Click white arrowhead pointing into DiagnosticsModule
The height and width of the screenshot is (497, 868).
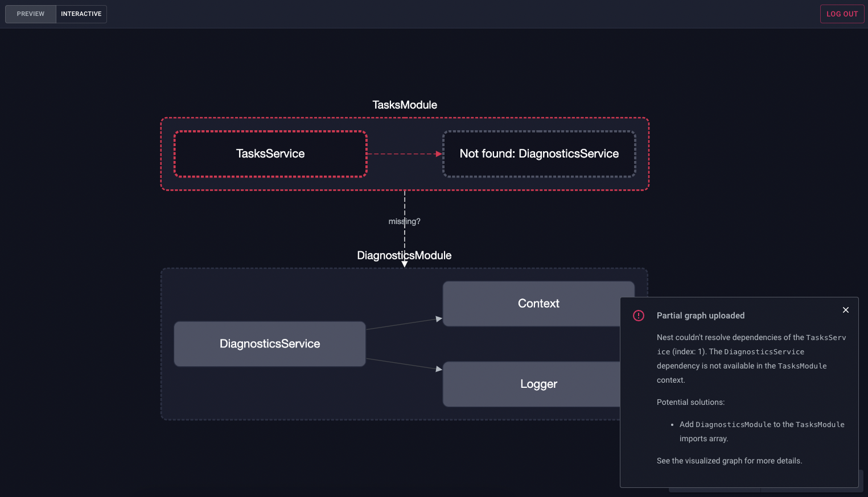point(405,264)
